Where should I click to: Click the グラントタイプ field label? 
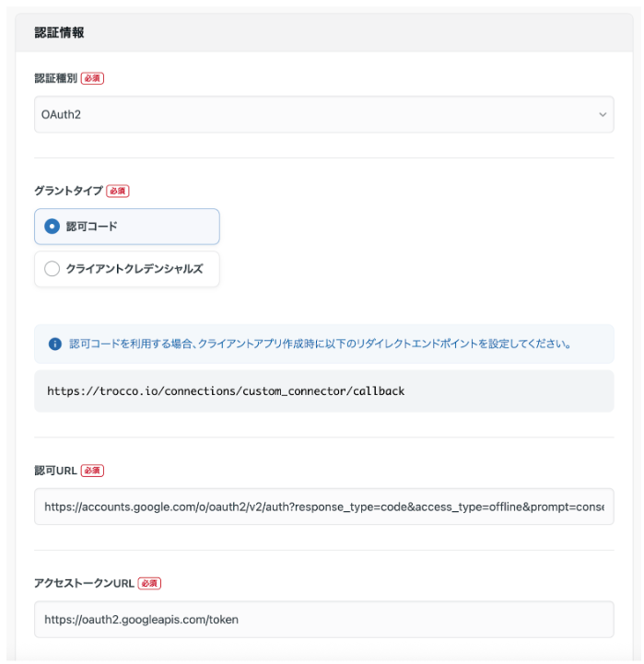tap(68, 192)
